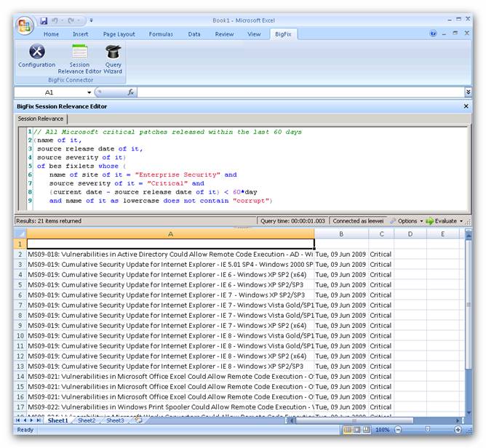Click the 100% zoom level button
This screenshot has width=486, height=448.
point(382,430)
